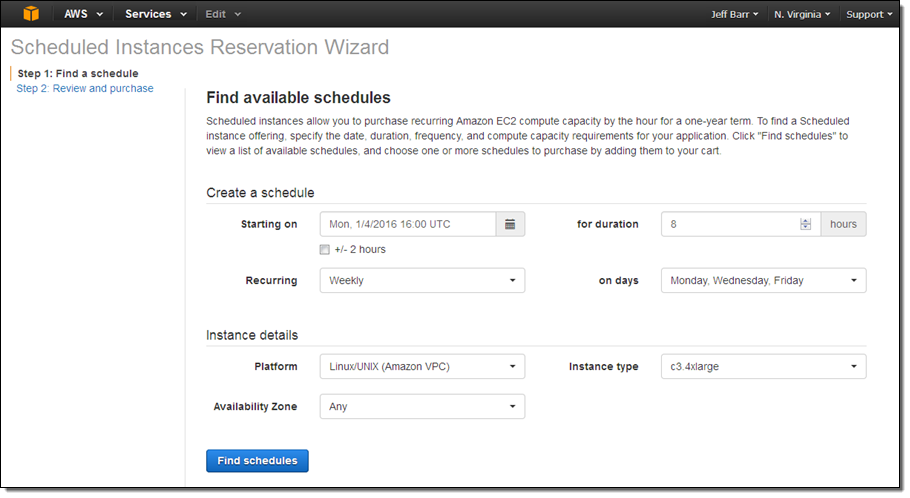Viewport: 910px width, 498px height.
Task: Open the Support menu
Action: point(868,14)
